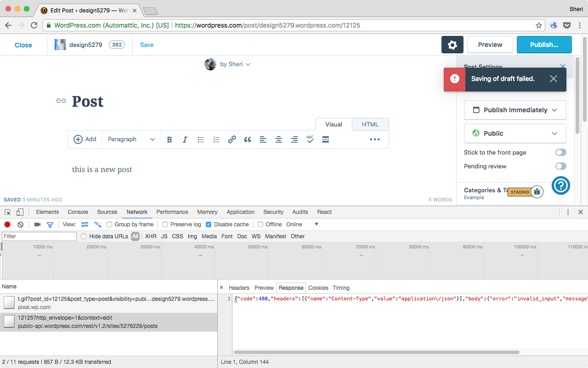Switch to HTML editor tab
The width and height of the screenshot is (588, 368).
(x=370, y=124)
